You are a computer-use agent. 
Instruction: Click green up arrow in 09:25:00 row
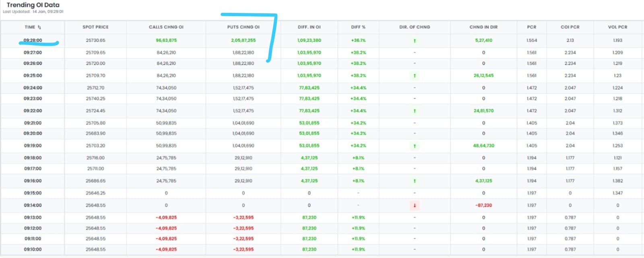415,76
